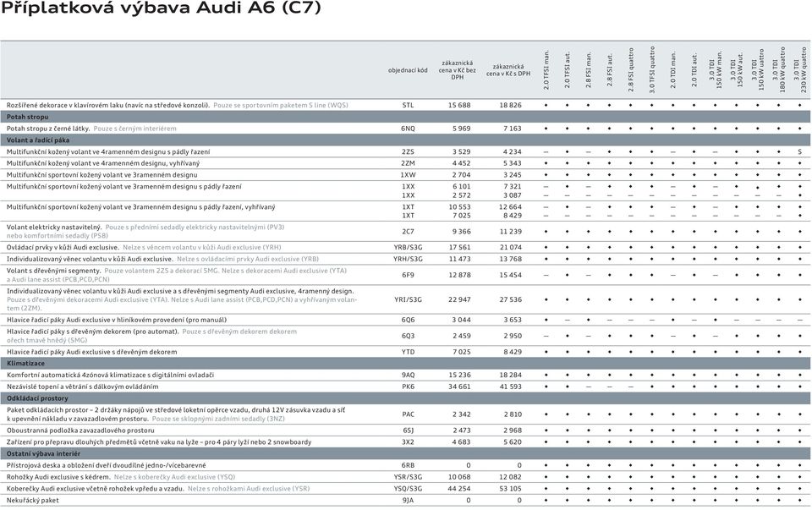
Task: Select the 'zákaznická cena v Kč s DPH' header
Action: 508,70
